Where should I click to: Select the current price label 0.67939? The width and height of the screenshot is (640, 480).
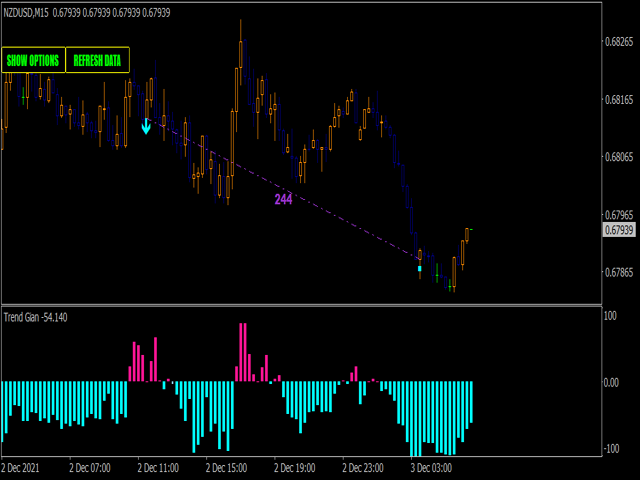[x=619, y=230]
